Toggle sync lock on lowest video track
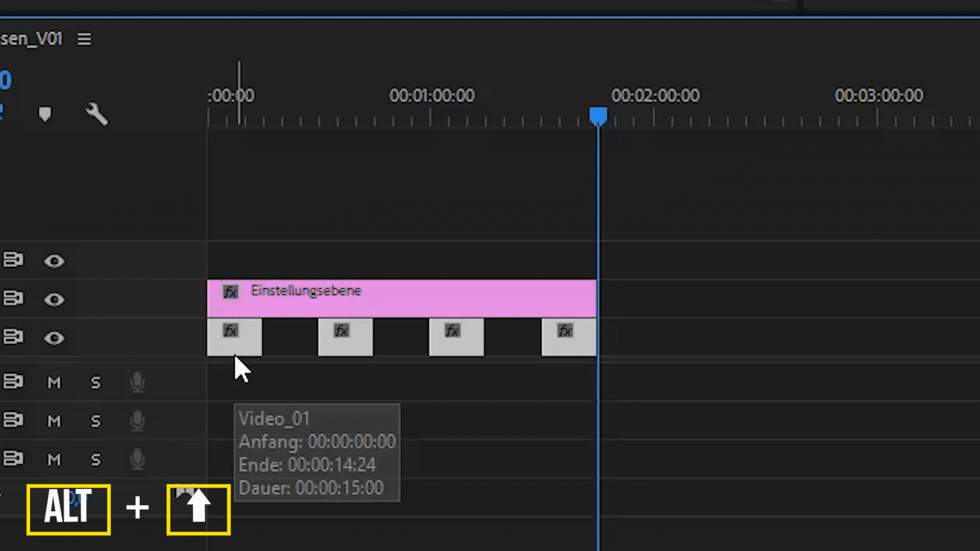 [13, 337]
